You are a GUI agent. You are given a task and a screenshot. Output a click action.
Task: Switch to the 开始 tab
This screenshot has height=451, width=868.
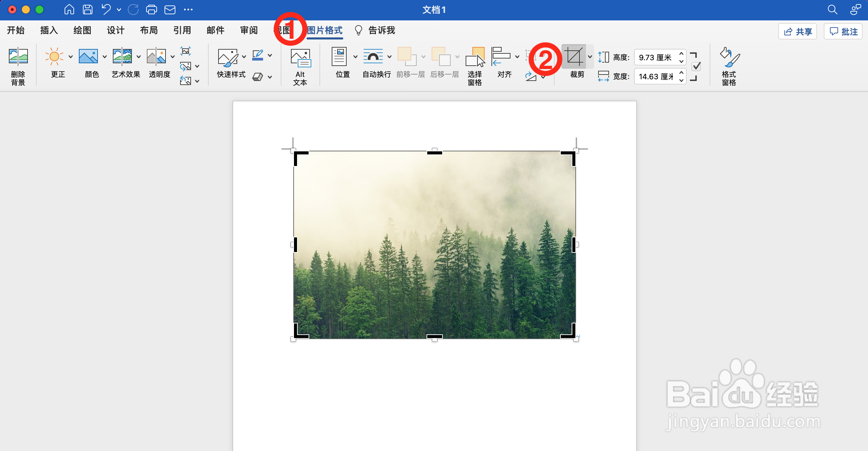tap(16, 31)
